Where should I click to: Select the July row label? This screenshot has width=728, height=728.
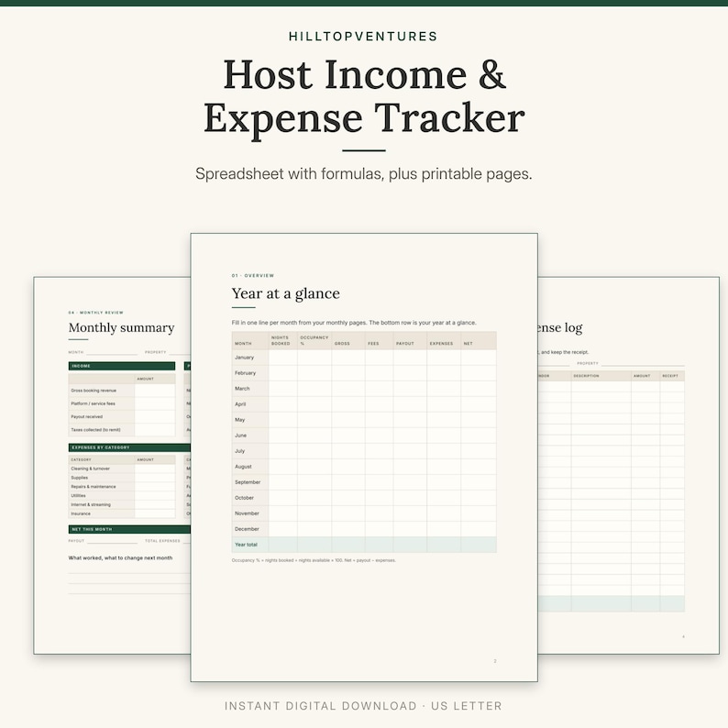(x=239, y=451)
